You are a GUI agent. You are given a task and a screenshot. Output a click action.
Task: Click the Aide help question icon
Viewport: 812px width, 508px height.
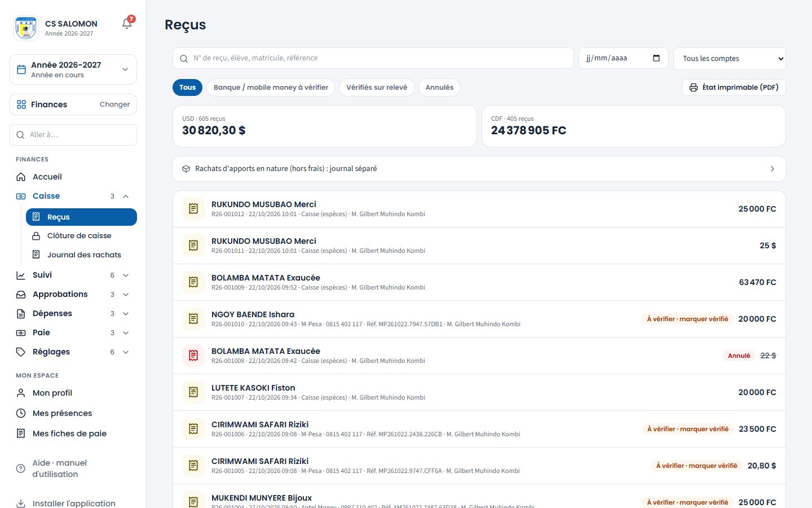click(x=21, y=468)
